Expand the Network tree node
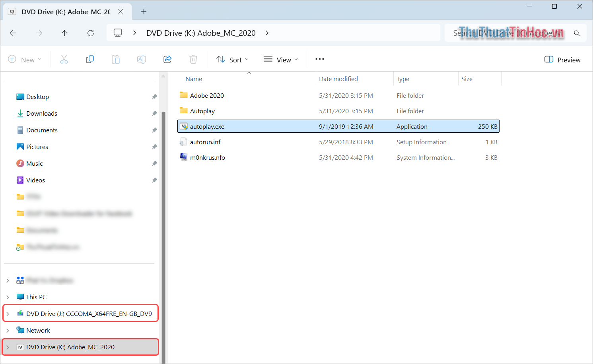This screenshot has height=364, width=593. [8, 330]
